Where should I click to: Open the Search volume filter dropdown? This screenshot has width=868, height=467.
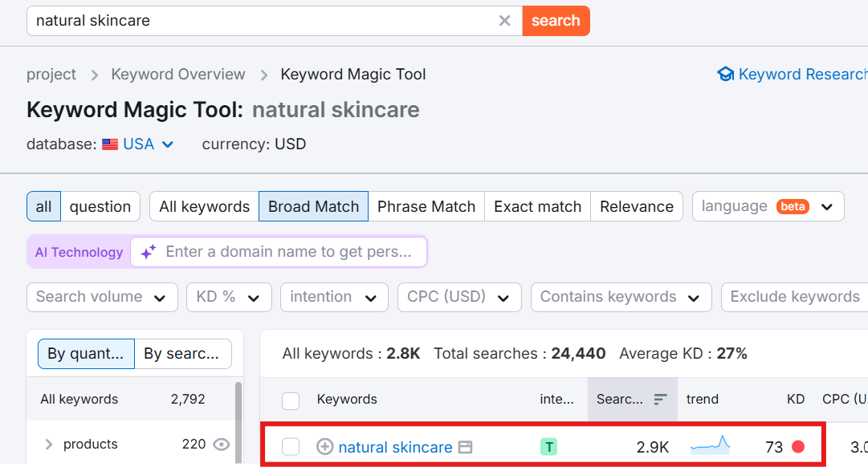102,297
